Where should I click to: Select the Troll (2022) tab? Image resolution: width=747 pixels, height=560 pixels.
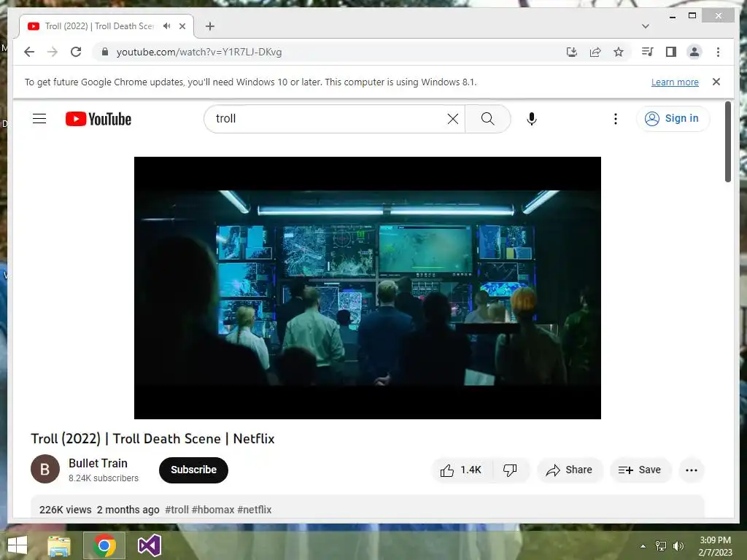coord(99,26)
